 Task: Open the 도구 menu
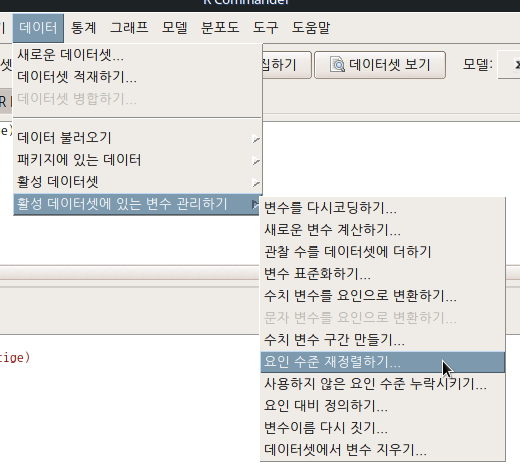point(265,28)
